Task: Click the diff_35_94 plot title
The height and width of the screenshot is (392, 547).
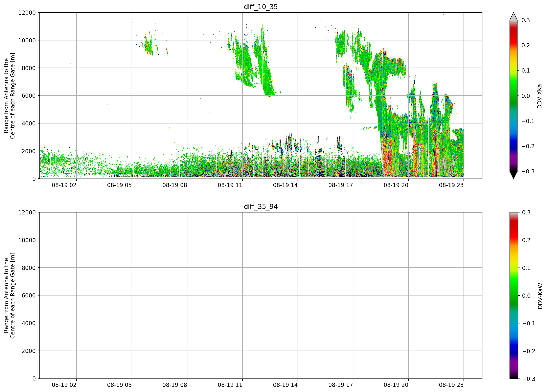Action: [x=261, y=207]
